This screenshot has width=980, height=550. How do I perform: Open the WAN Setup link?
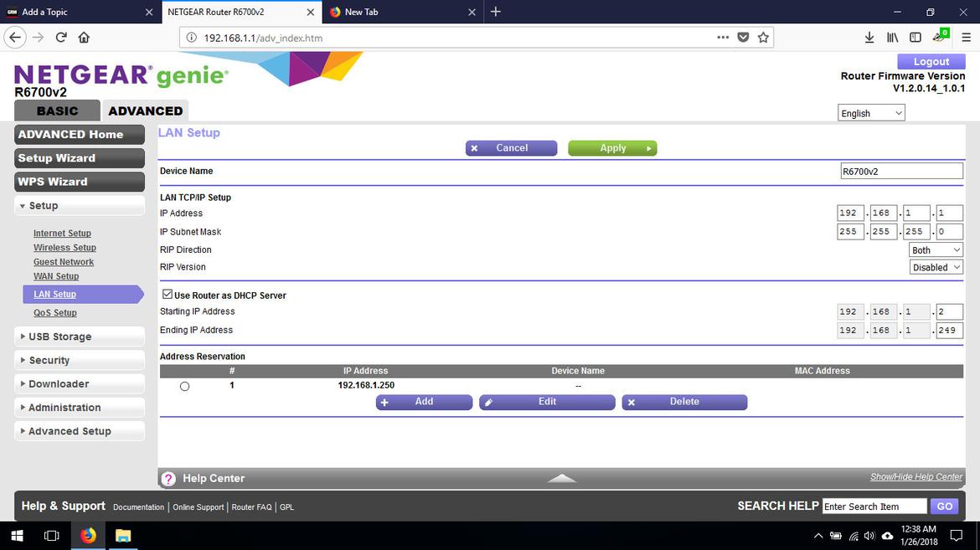tap(56, 276)
